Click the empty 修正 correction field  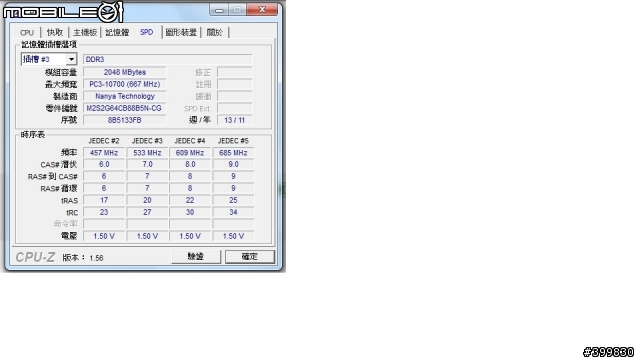coord(234,72)
